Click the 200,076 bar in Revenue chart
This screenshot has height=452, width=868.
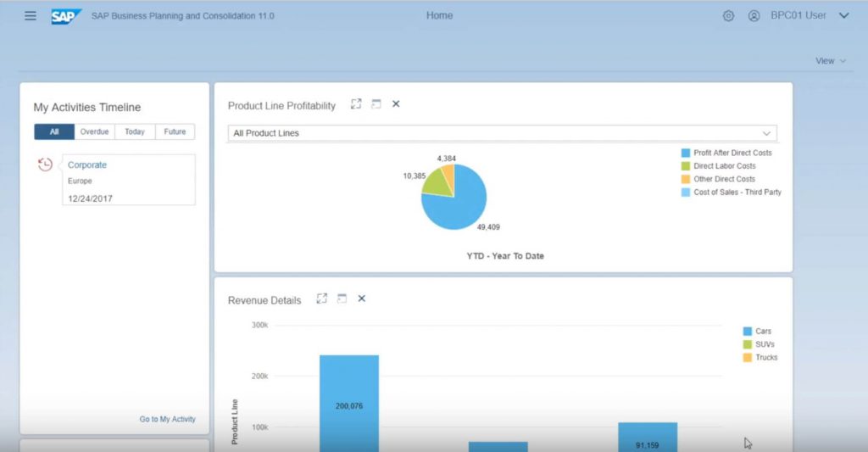click(349, 404)
